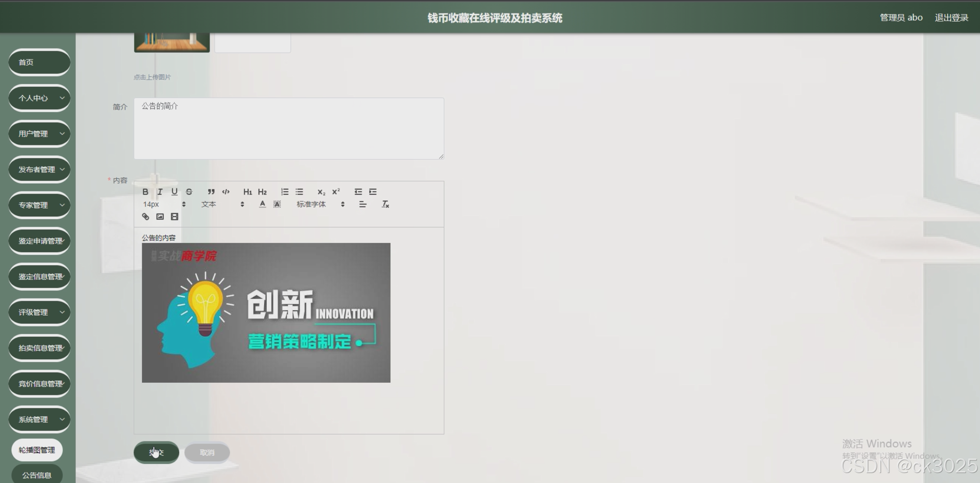Apply strikethrough to text
The height and width of the screenshot is (483, 980).
click(x=189, y=192)
